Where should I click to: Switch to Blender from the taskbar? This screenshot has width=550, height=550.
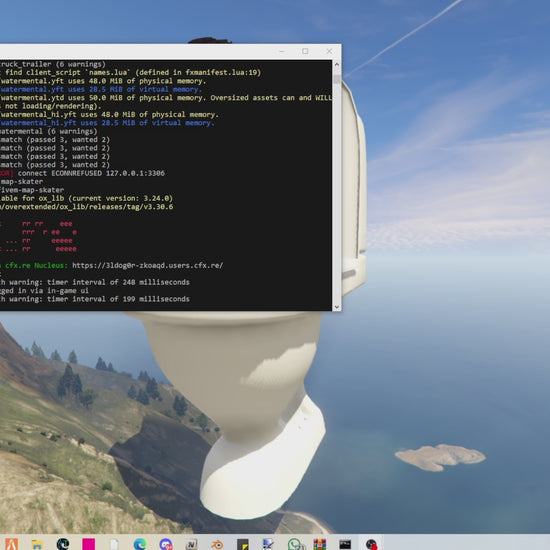click(217, 544)
